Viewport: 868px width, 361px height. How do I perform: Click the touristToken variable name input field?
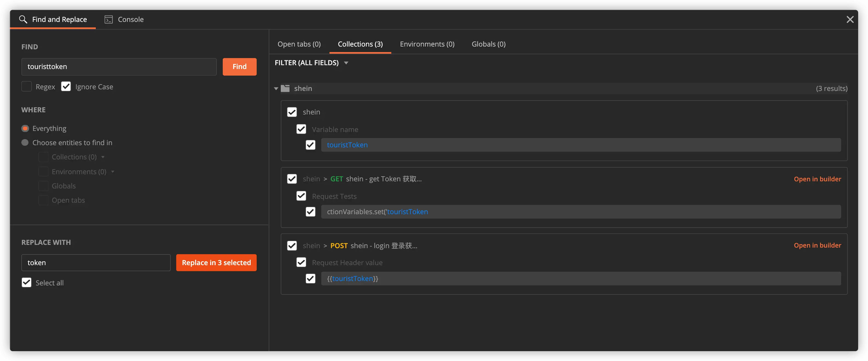pos(581,145)
